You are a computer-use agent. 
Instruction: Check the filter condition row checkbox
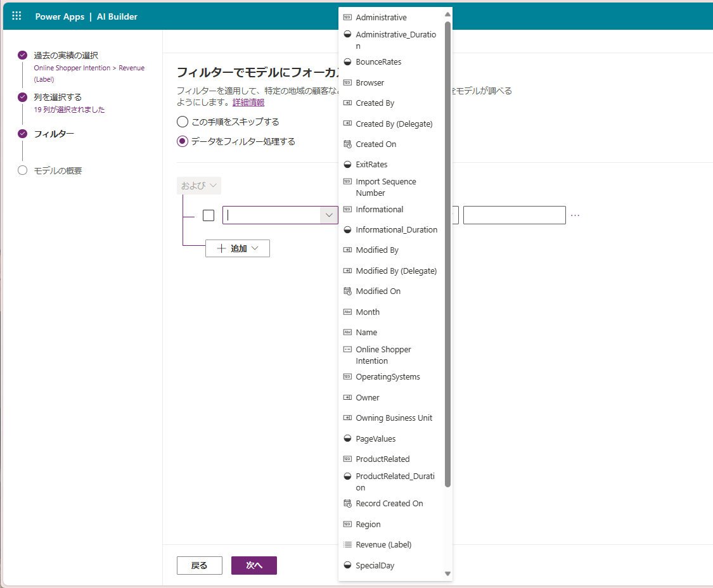pyautogui.click(x=209, y=215)
